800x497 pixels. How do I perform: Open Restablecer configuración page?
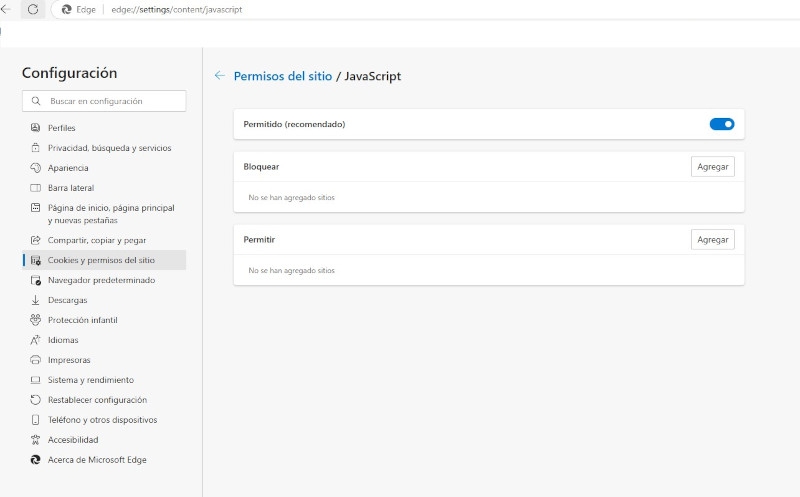tap(97, 400)
